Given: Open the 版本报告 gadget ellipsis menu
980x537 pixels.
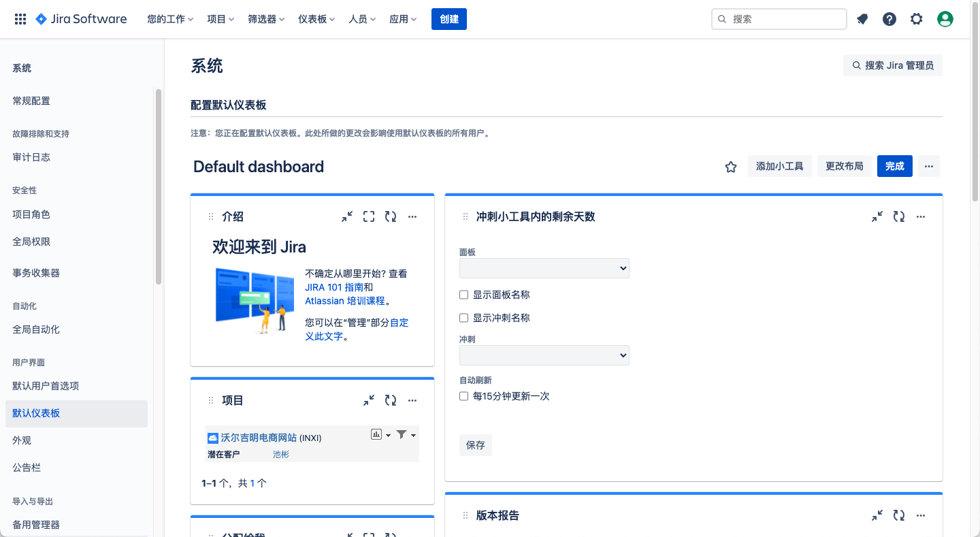Looking at the screenshot, I should point(921,516).
